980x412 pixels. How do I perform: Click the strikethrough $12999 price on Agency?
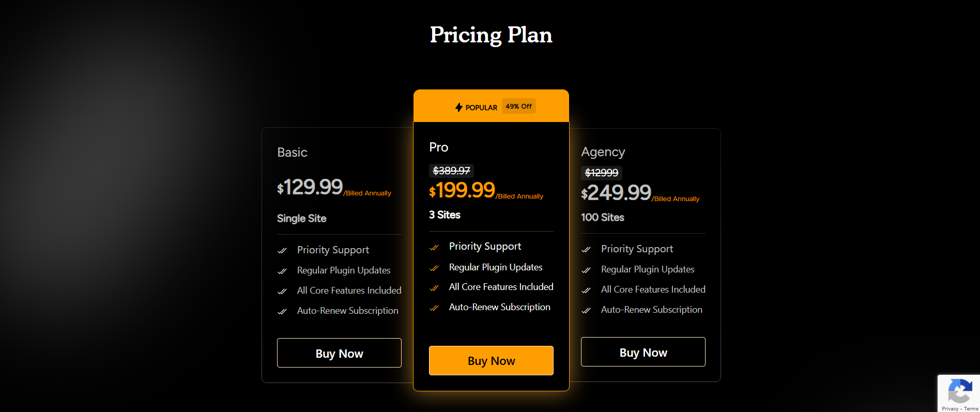[x=601, y=173]
